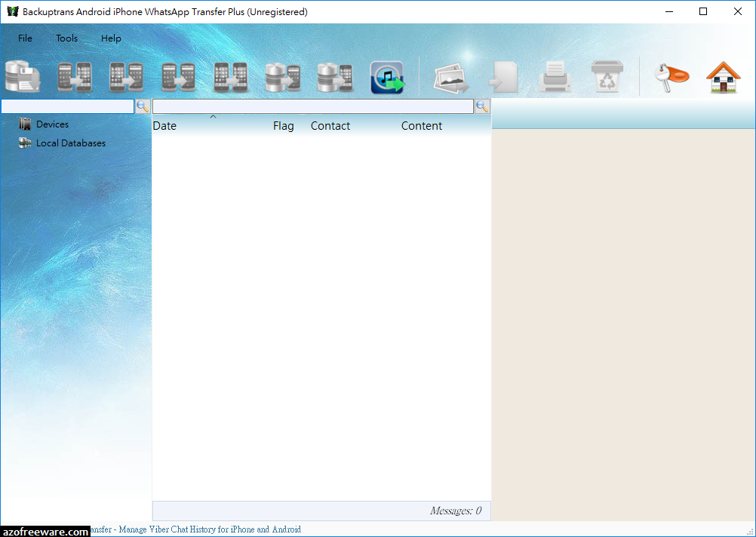Image resolution: width=756 pixels, height=537 pixels.
Task: Minimize the Backuptrans window
Action: [669, 11]
